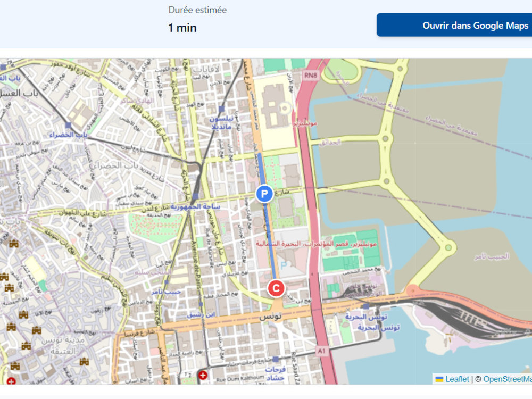Click the 'ابن رشيق' station label

201,314
